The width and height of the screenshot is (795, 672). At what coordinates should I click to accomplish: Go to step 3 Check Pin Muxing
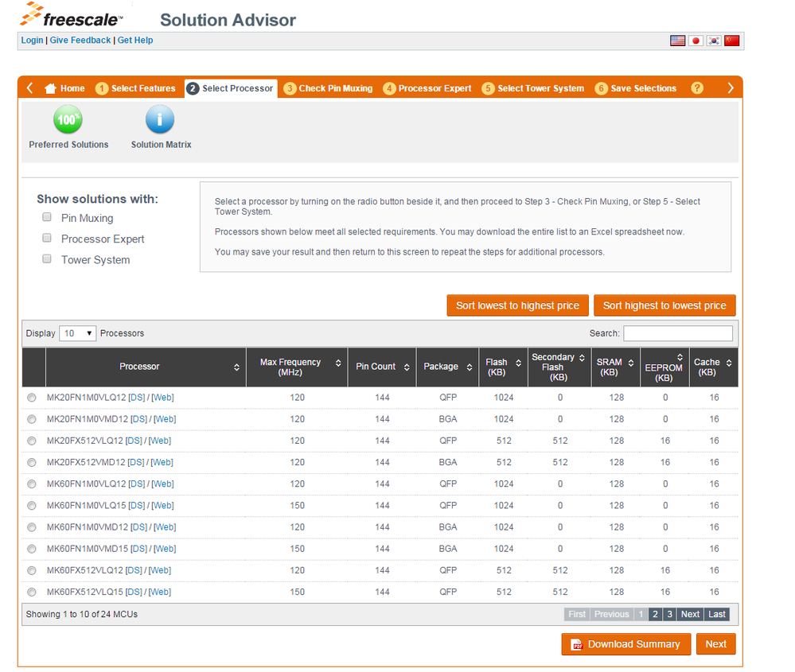pyautogui.click(x=328, y=88)
